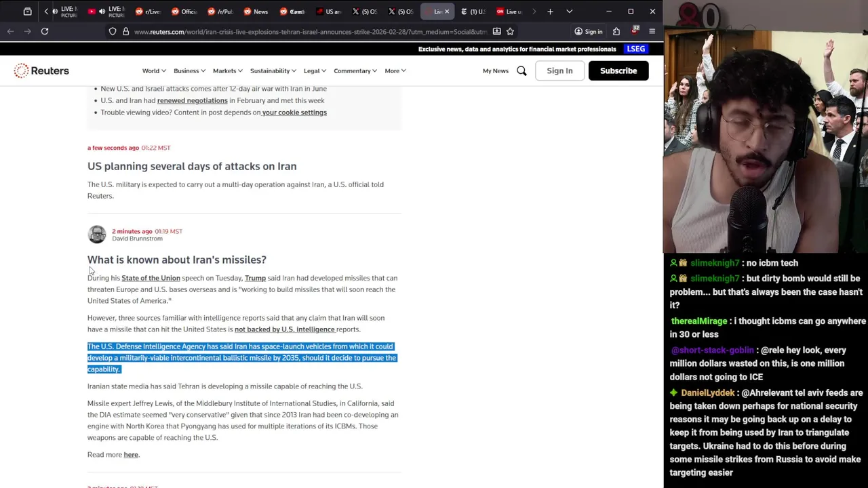Click the Reuters Sign In button
Image resolution: width=868 pixels, height=488 pixels.
(559, 70)
